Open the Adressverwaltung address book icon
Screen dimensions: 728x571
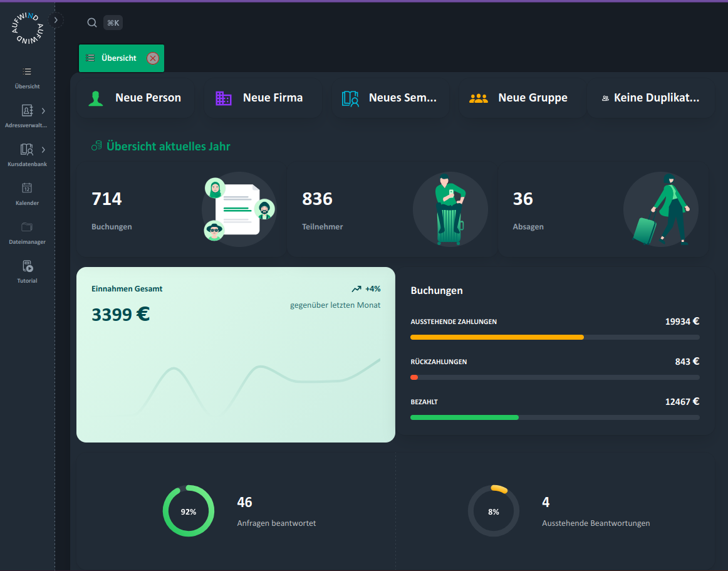tap(27, 111)
